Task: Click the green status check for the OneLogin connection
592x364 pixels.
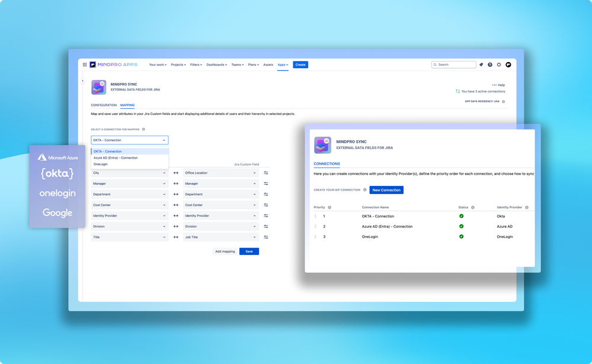Action: [462, 237]
